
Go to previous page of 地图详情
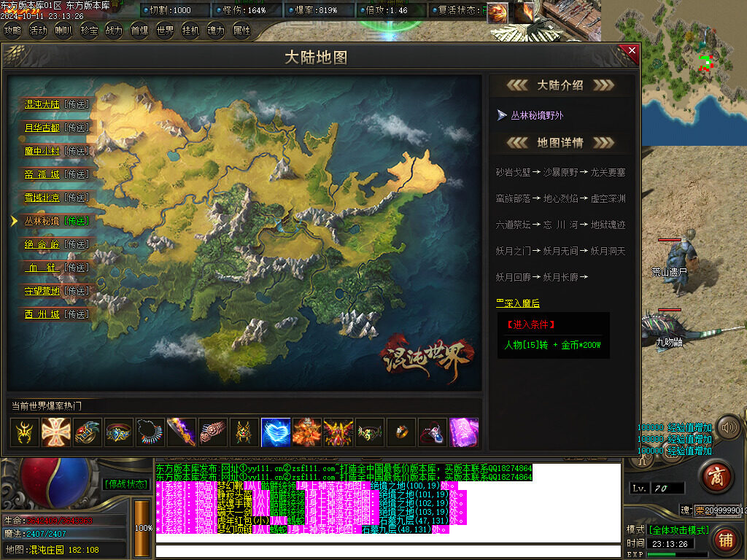click(x=517, y=142)
